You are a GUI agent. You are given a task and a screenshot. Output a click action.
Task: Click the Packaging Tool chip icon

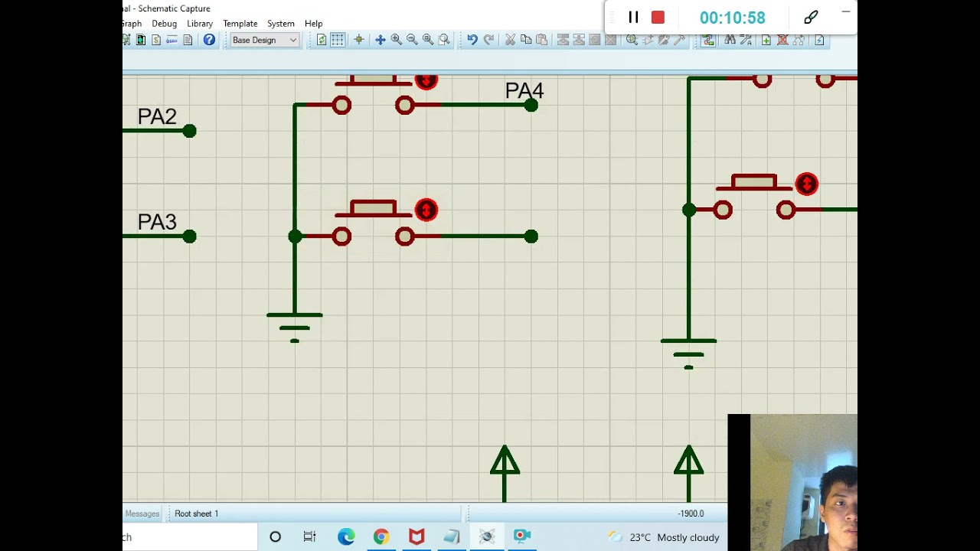[x=664, y=40]
